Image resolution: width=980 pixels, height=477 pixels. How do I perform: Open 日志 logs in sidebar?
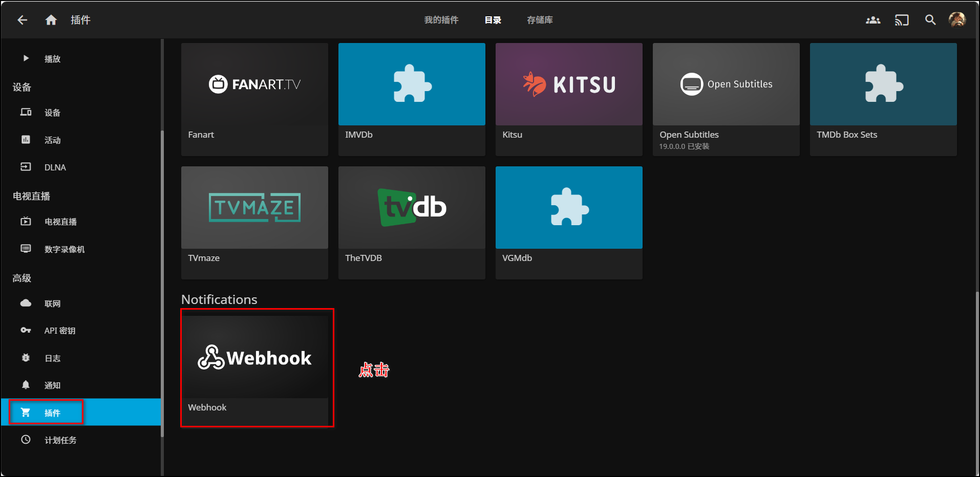[52, 358]
